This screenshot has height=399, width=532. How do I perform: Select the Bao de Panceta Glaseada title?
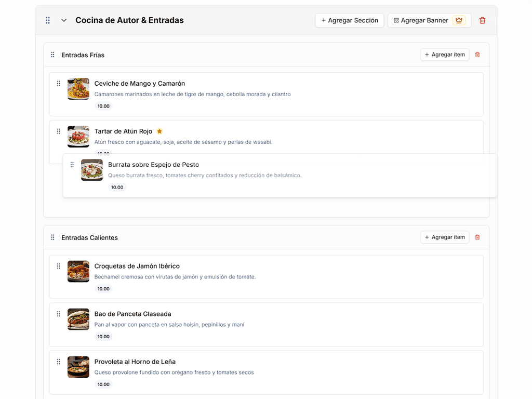132,314
